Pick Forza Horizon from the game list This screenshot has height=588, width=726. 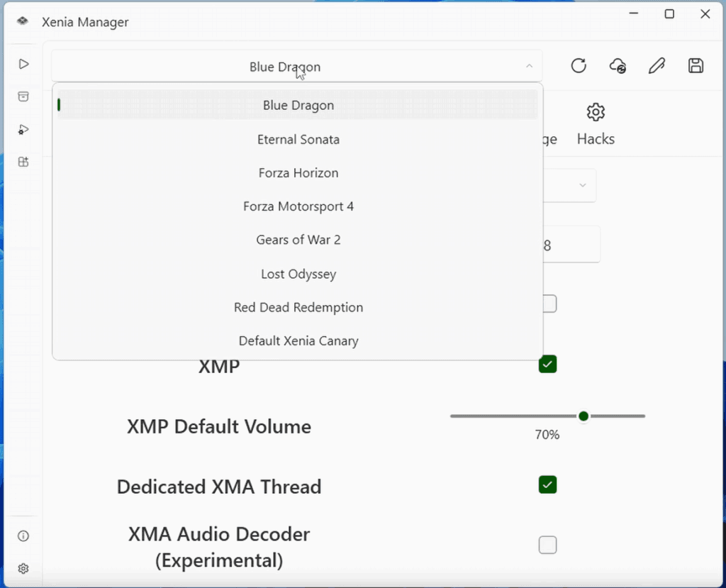(298, 173)
